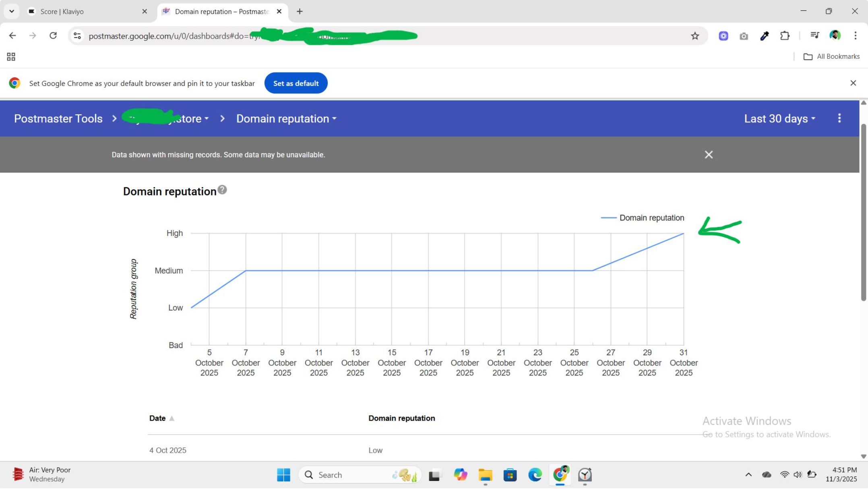Click the OneDrive cloud tray icon

pos(767,474)
